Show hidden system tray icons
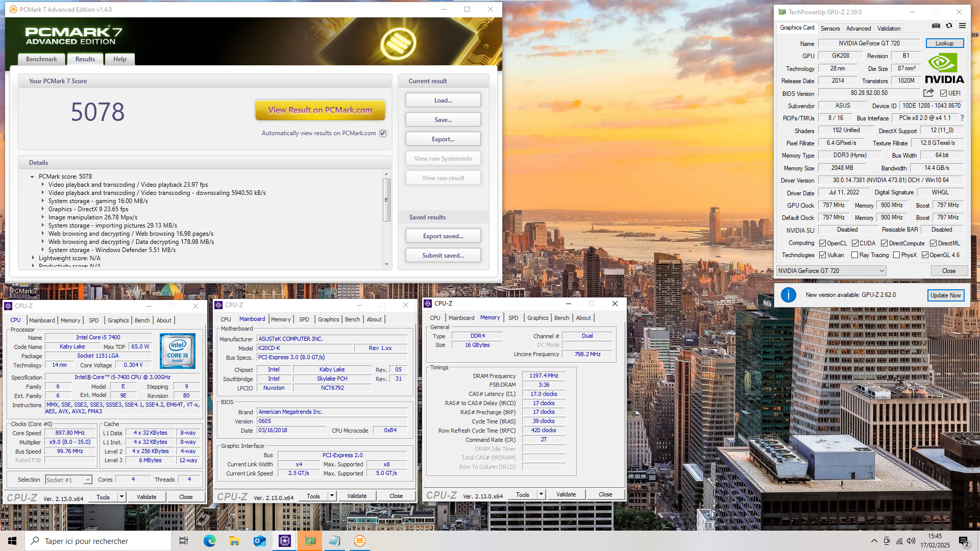 pos(874,541)
